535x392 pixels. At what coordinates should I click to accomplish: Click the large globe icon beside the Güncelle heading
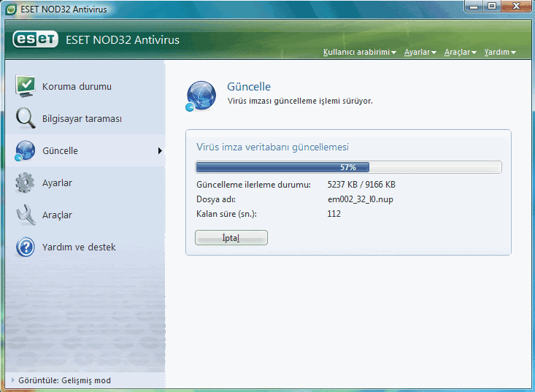pos(201,96)
